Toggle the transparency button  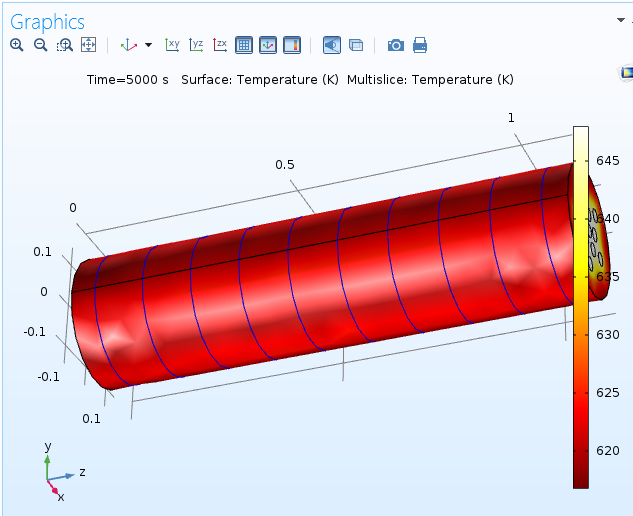356,45
